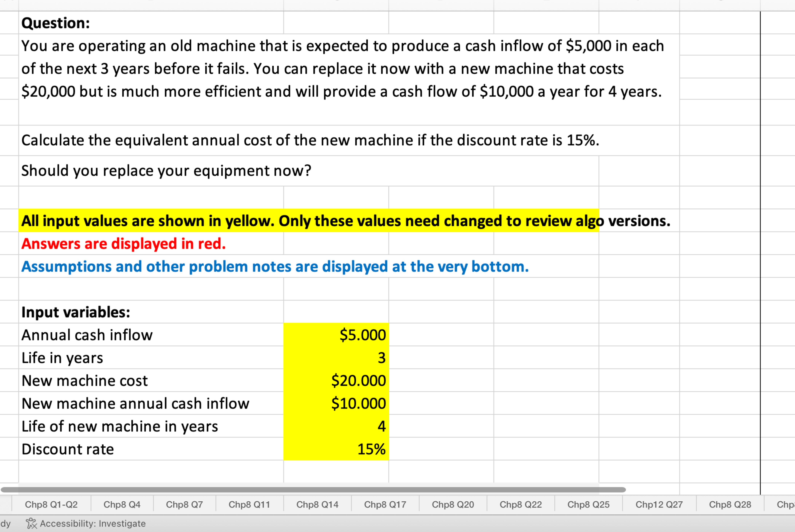This screenshot has height=532, width=795.
Task: Select the Chp8 Q17 sheet tab
Action: click(385, 505)
